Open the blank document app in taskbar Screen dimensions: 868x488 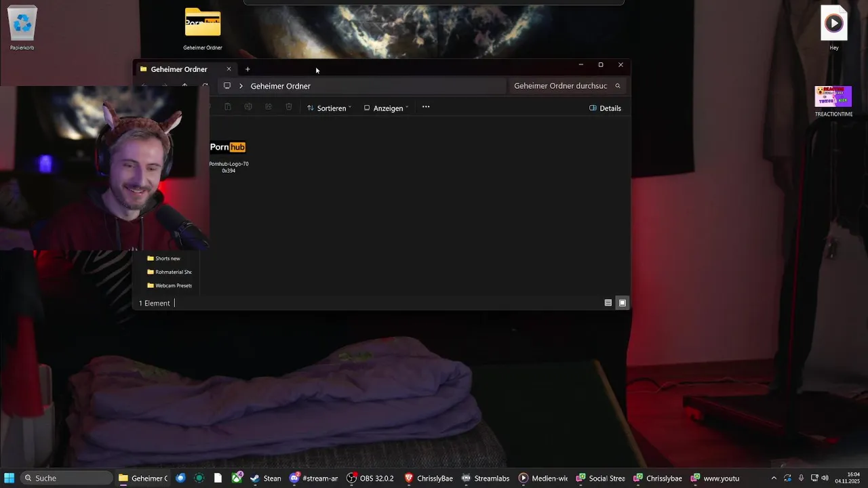coord(218,478)
